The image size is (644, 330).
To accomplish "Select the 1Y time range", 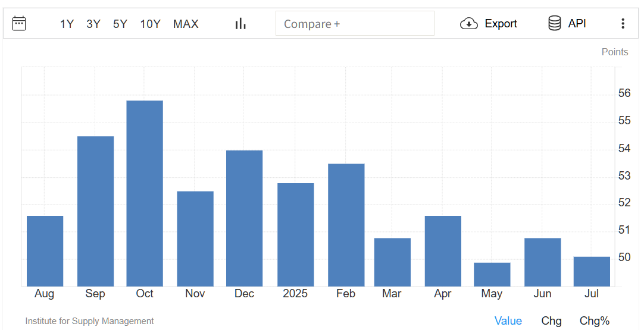I will click(x=67, y=24).
